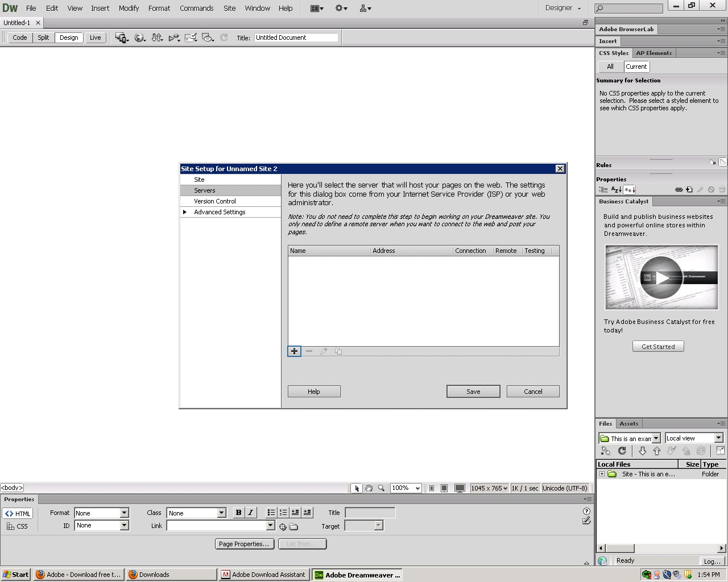Open the Format dropdown

[x=101, y=513]
